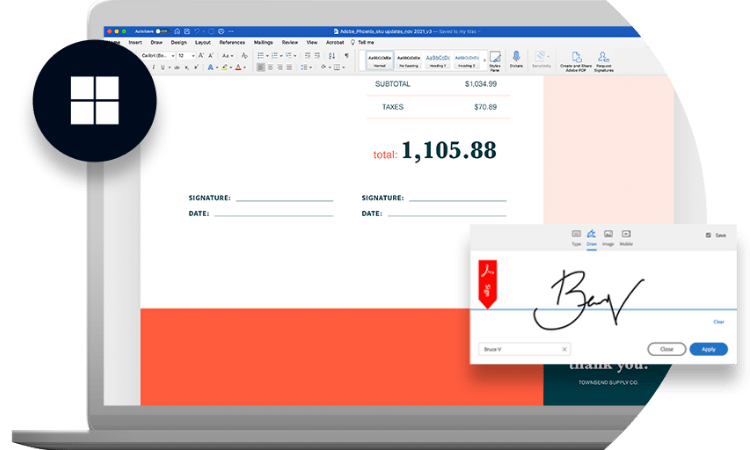Open the Styles Pane
The image size is (750, 450).
coord(494,60)
